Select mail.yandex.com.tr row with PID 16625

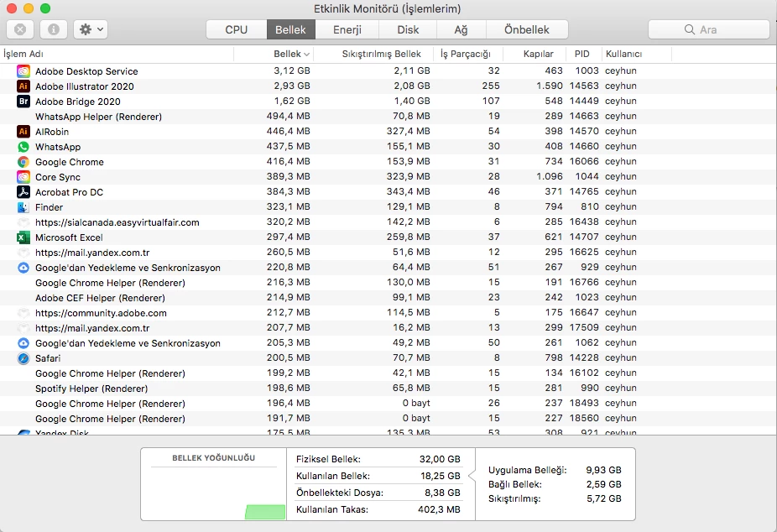(388, 253)
